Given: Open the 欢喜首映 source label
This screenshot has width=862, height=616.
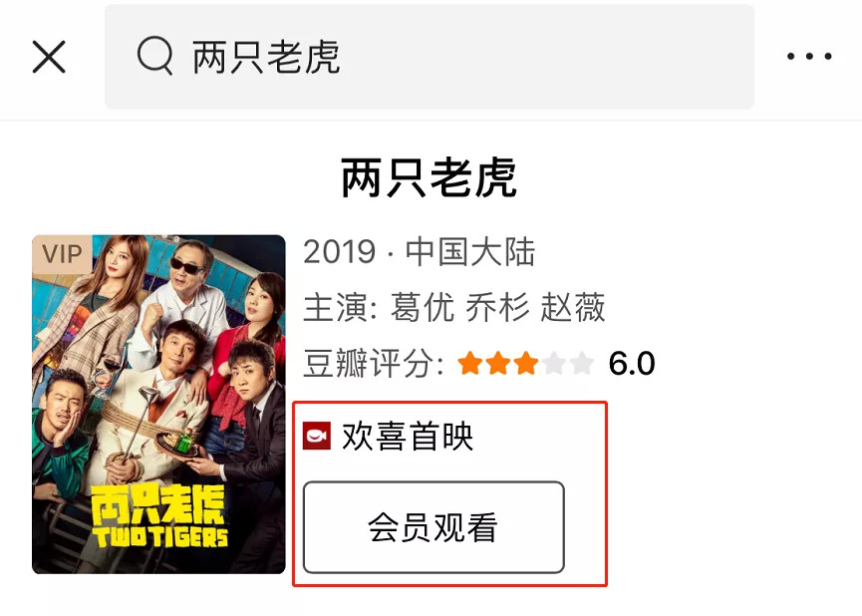Looking at the screenshot, I should coord(408,437).
